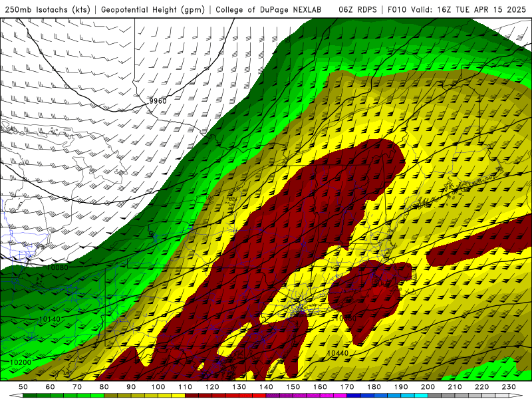Click the 220 value on the color scale

(481, 387)
